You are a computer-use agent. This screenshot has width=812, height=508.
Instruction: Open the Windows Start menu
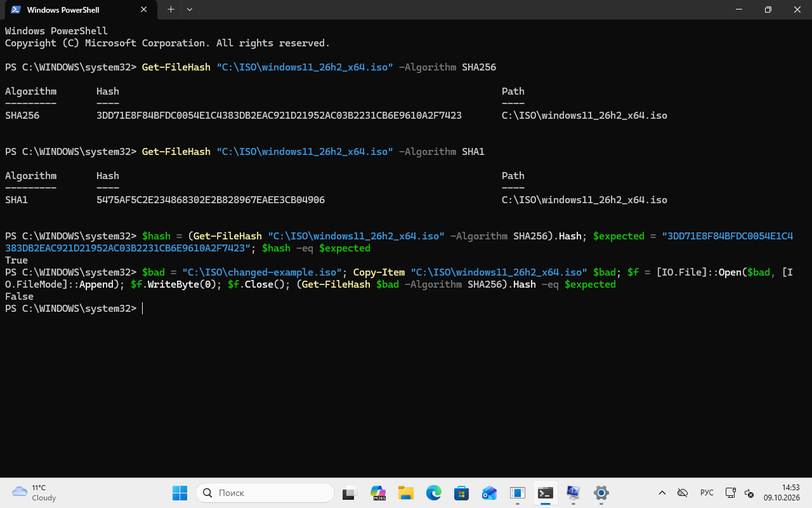point(180,493)
